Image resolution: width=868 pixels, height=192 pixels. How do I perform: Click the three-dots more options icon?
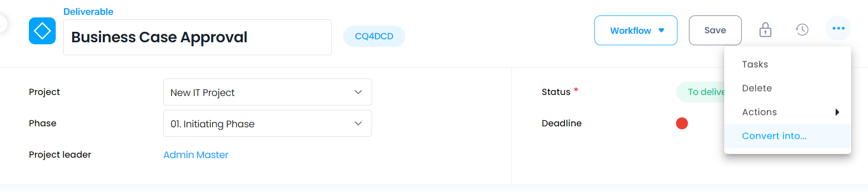coord(839,28)
